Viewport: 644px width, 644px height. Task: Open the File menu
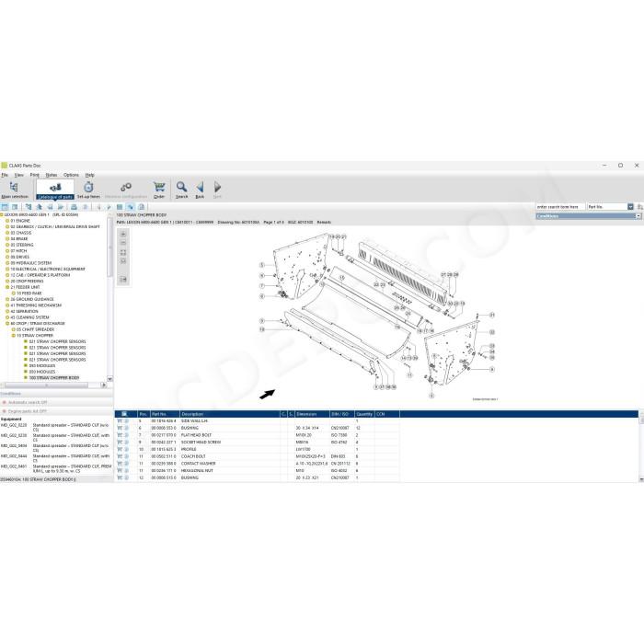5,175
